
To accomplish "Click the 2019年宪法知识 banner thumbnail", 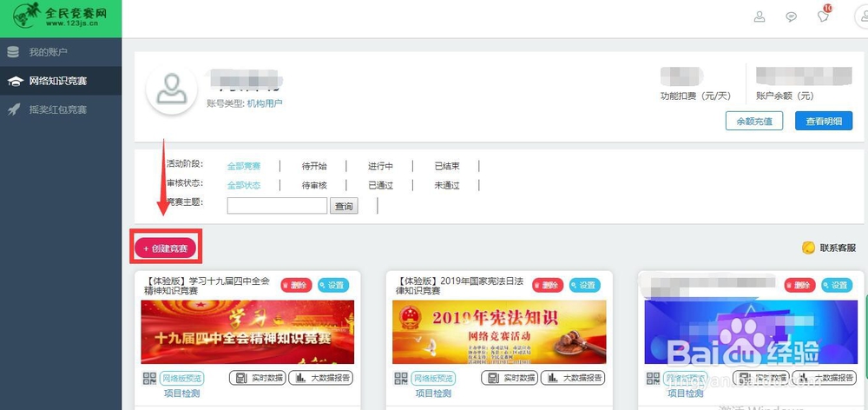I will tap(499, 332).
